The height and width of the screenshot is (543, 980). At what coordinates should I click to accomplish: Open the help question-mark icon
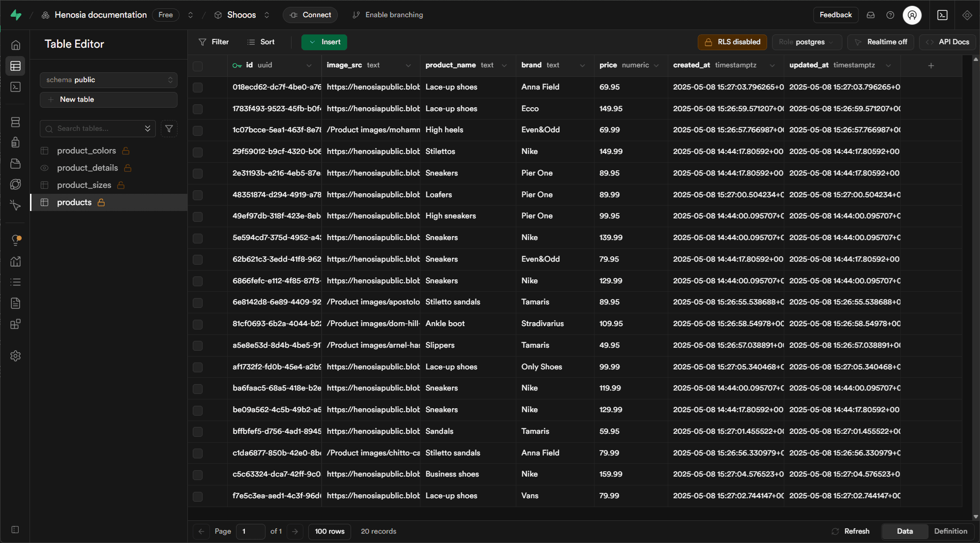point(891,15)
